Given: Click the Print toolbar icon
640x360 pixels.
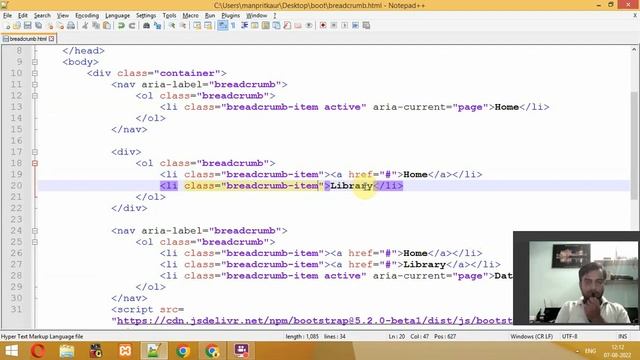Looking at the screenshot, I should pyautogui.click(x=71, y=25).
